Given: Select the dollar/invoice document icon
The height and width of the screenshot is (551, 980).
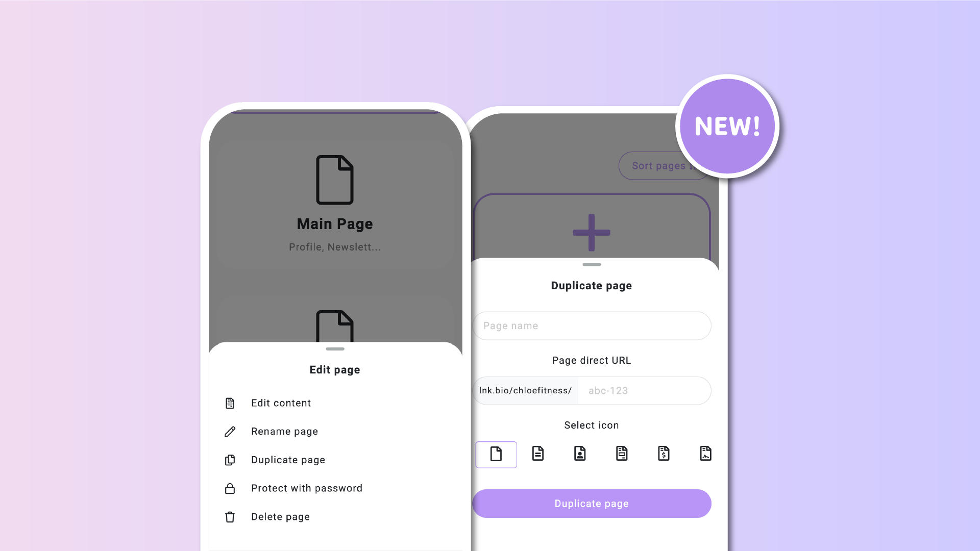Looking at the screenshot, I should pyautogui.click(x=663, y=454).
